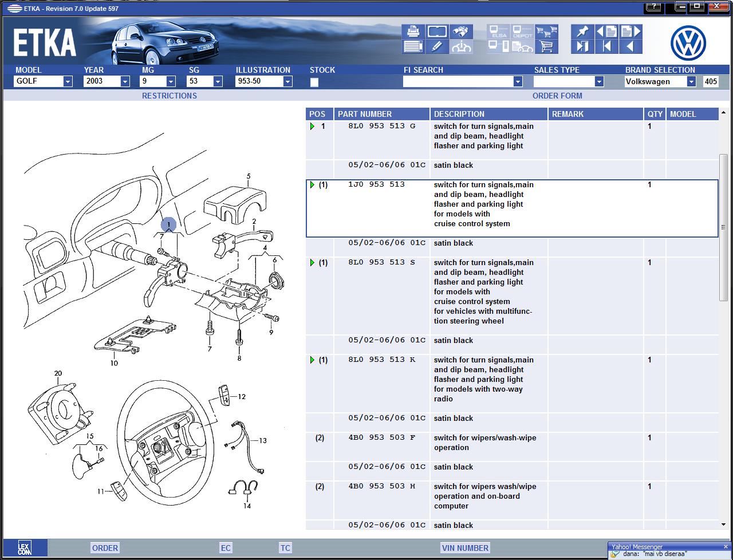Image resolution: width=733 pixels, height=560 pixels.
Task: Toggle the STOCK checkbox
Action: (314, 82)
